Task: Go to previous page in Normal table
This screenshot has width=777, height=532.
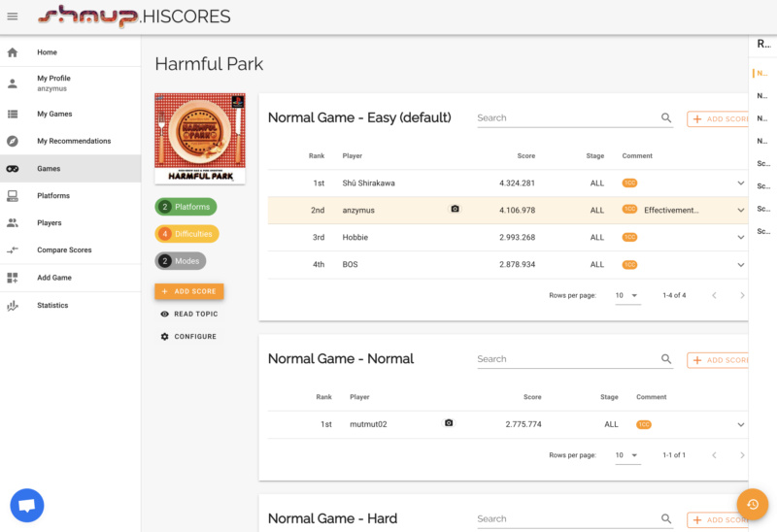Action: click(x=714, y=455)
